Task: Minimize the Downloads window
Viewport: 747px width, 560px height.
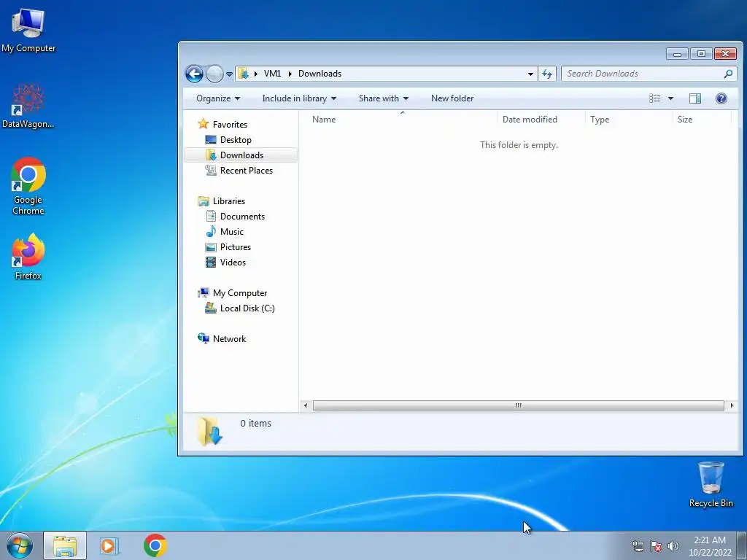Action: pos(677,54)
